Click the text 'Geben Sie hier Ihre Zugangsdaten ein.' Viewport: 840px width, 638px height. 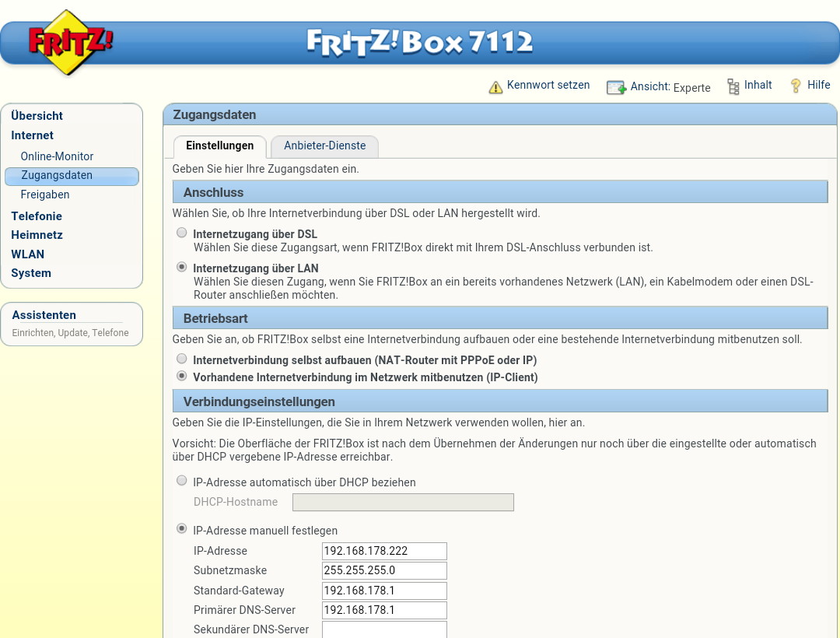pos(266,170)
